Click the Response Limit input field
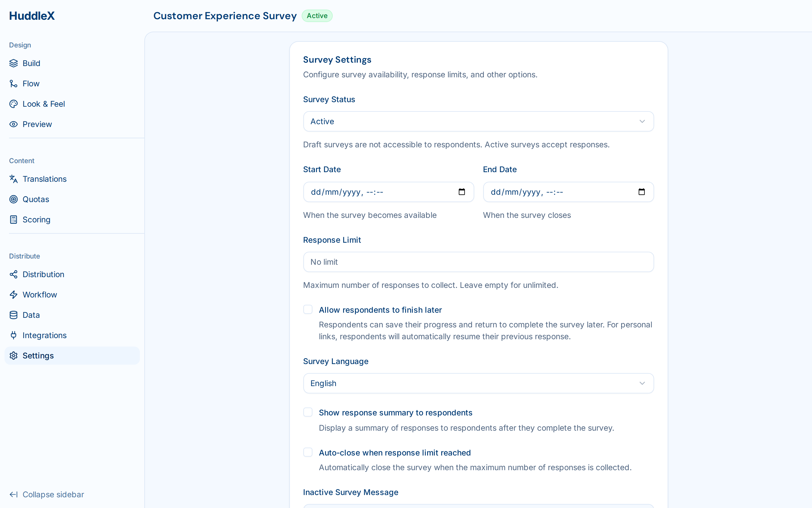 [478, 262]
